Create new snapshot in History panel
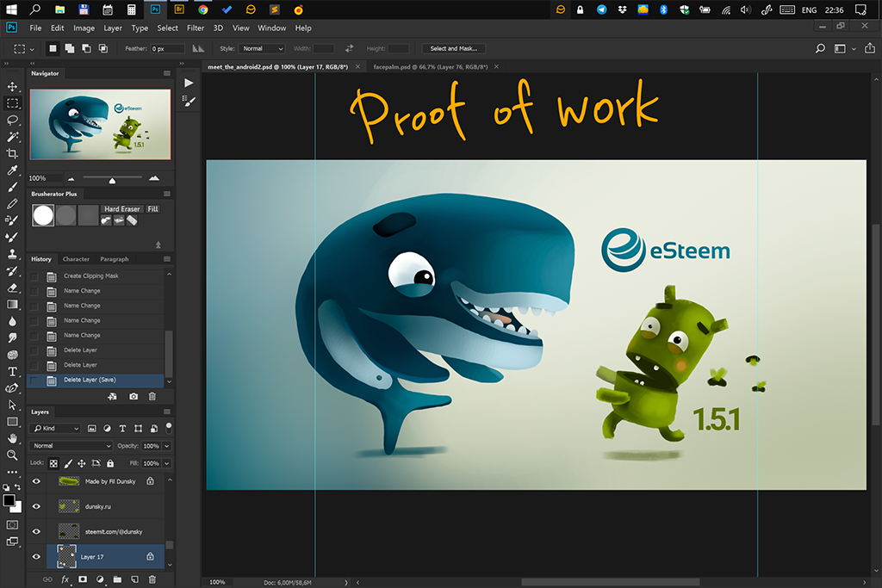 [x=134, y=396]
